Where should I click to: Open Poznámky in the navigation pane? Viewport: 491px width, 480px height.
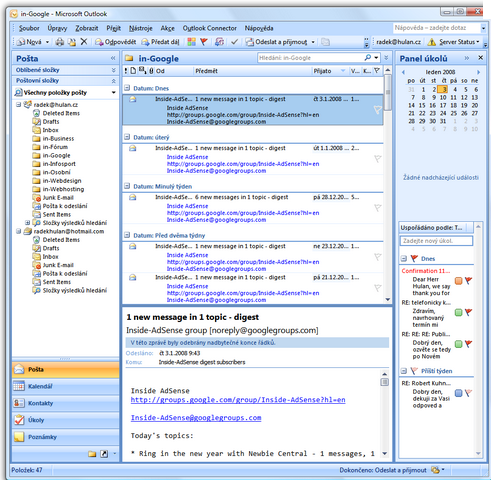point(66,437)
